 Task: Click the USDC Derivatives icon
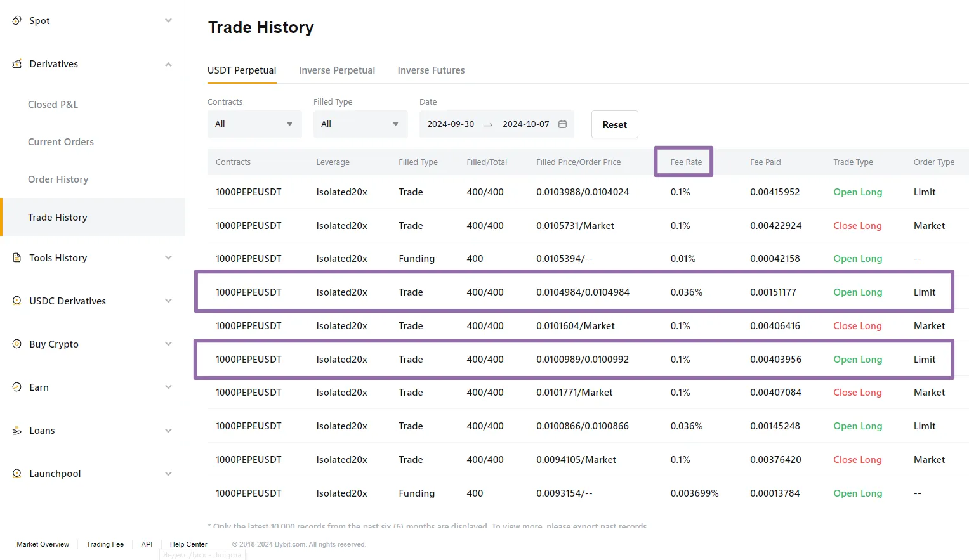17,301
